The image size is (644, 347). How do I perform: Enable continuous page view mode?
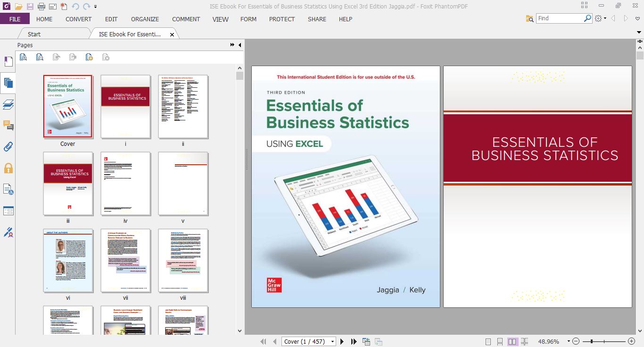pos(500,341)
